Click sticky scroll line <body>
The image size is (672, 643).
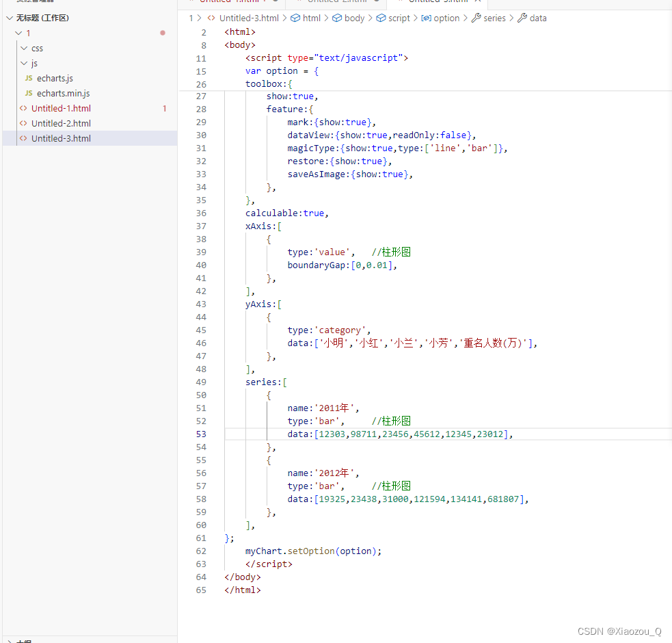coord(240,45)
